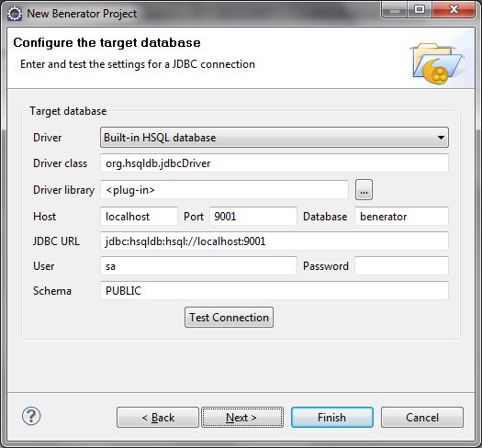Click the Benerator folder wizard icon
The image size is (482, 448).
point(437,63)
